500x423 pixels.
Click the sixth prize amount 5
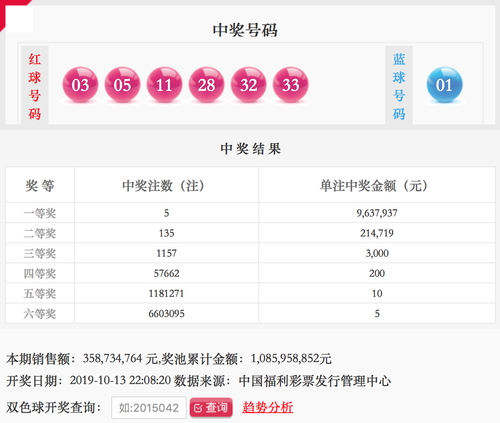click(377, 314)
